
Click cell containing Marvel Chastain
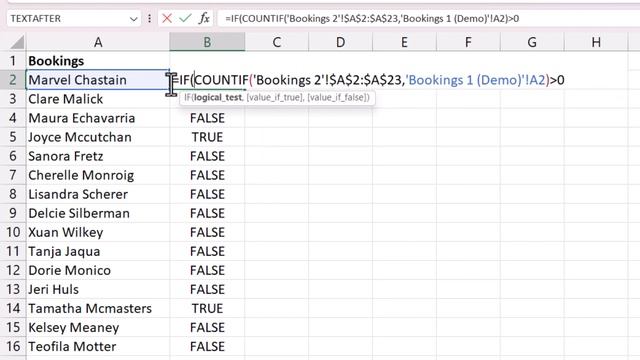tap(98, 80)
